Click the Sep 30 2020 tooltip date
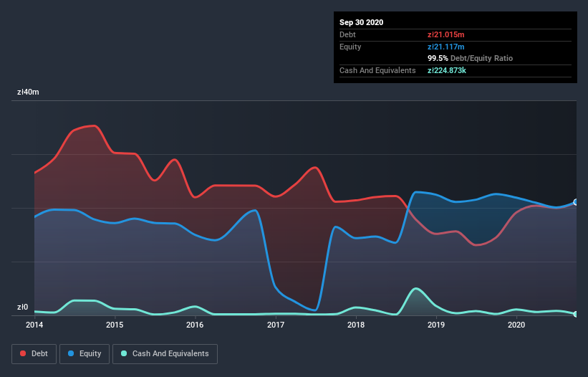 pyautogui.click(x=362, y=22)
